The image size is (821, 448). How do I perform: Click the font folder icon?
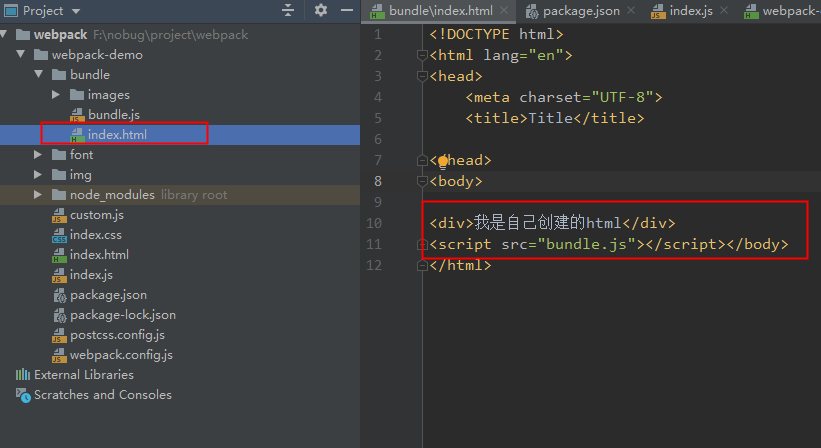(59, 154)
